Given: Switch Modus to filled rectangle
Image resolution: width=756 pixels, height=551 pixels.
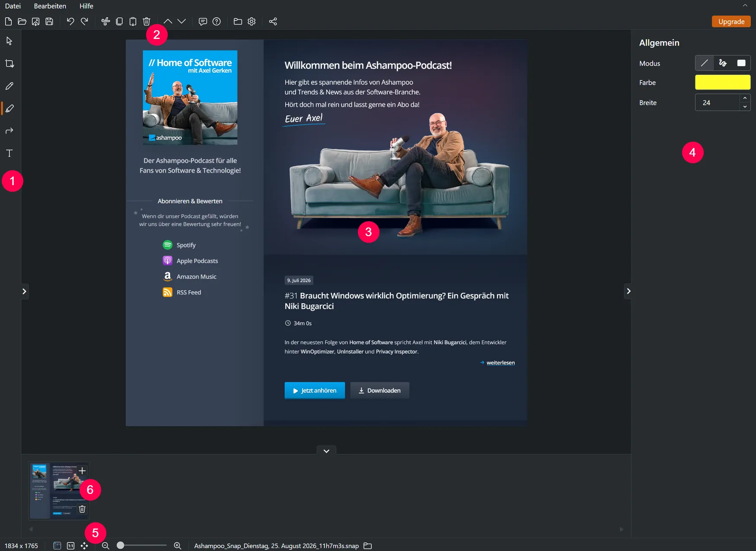Looking at the screenshot, I should click(x=741, y=63).
